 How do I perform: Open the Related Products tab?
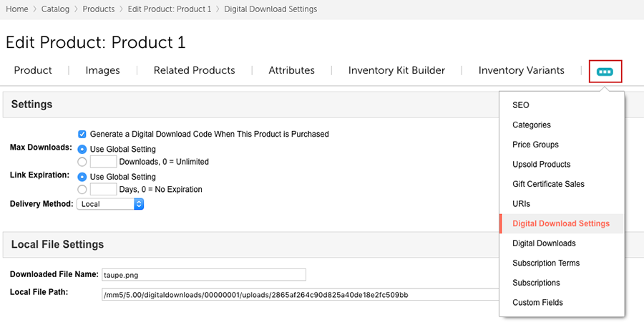(x=194, y=70)
